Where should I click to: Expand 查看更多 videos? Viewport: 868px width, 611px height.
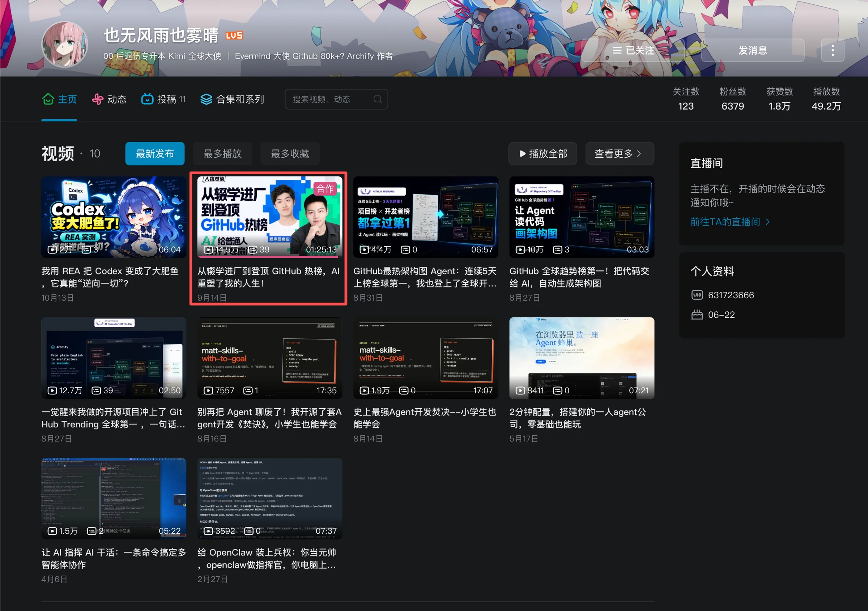pos(620,153)
